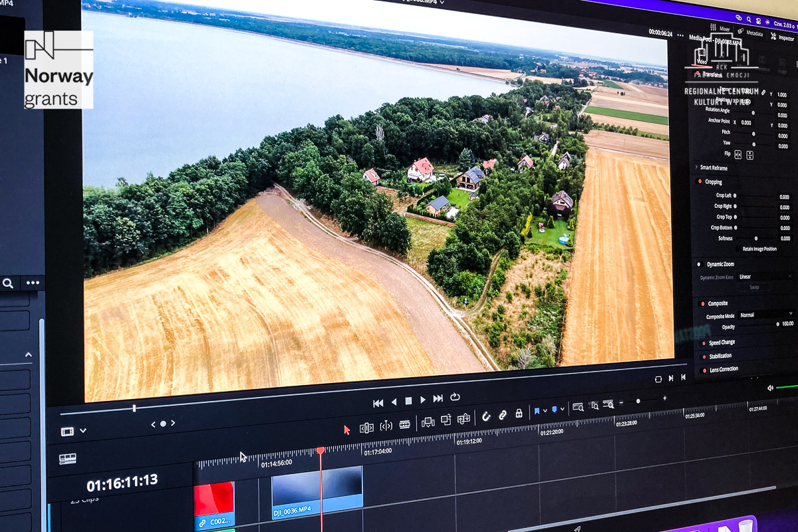Image resolution: width=798 pixels, height=532 pixels.
Task: Click the Replace Clip edit icon
Action: [464, 418]
